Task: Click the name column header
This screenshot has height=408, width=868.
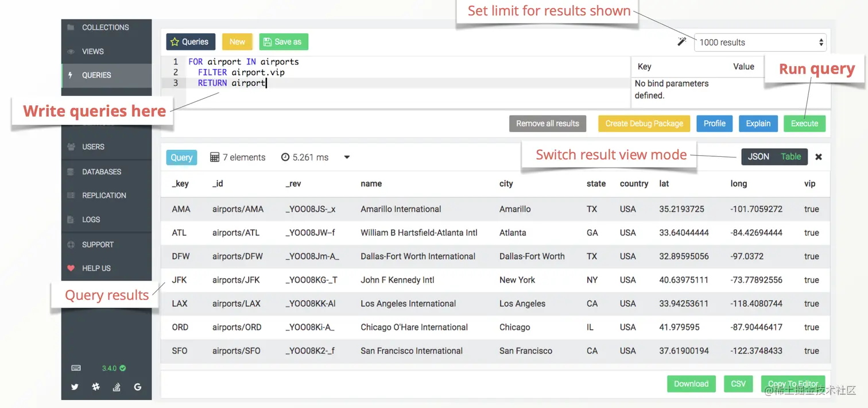Action: pyautogui.click(x=371, y=184)
